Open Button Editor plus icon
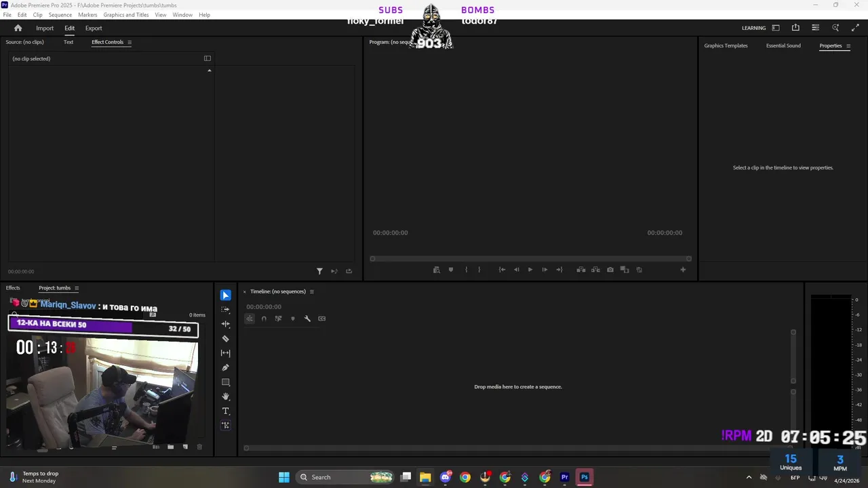 (683, 270)
